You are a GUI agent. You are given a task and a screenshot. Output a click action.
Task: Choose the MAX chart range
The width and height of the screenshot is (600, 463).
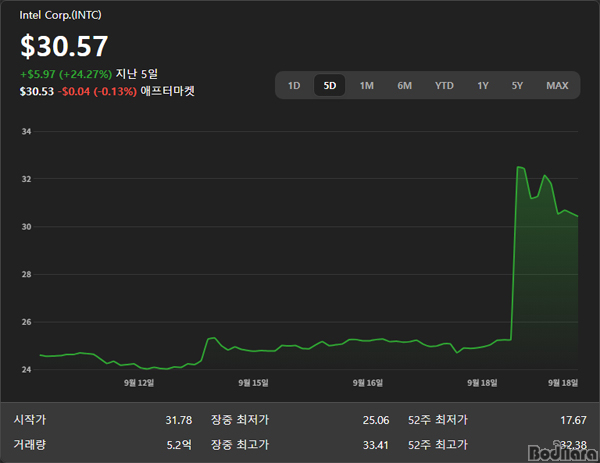pos(557,85)
